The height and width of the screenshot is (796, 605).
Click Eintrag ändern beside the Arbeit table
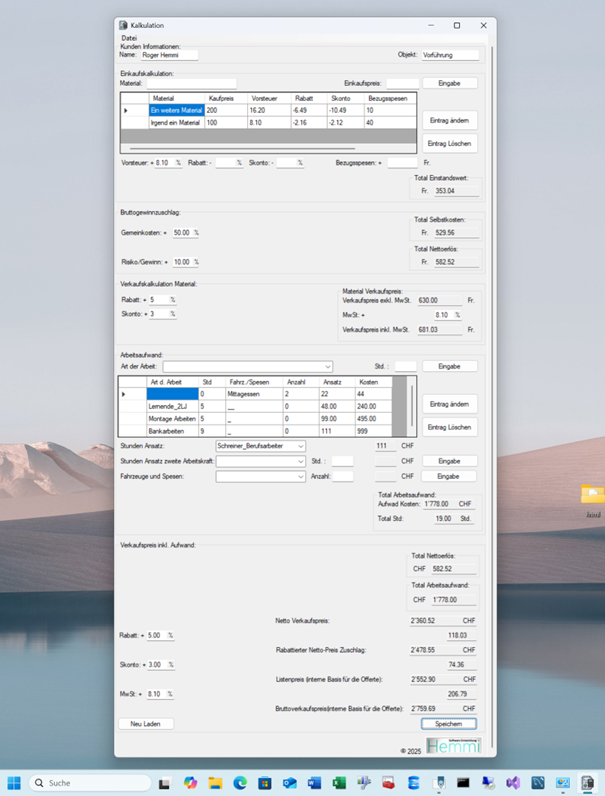tap(449, 404)
